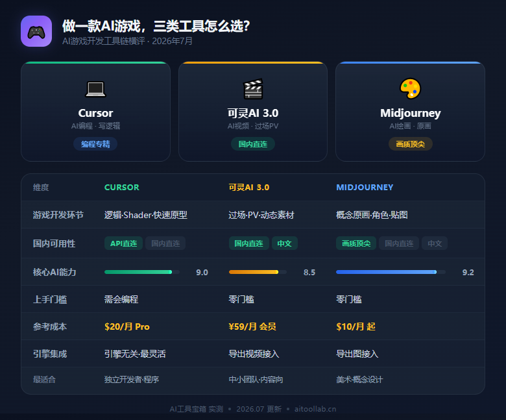This screenshot has width=506, height=420.
Task: Click the score 8.5 for 可灵AI
Action: [309, 272]
